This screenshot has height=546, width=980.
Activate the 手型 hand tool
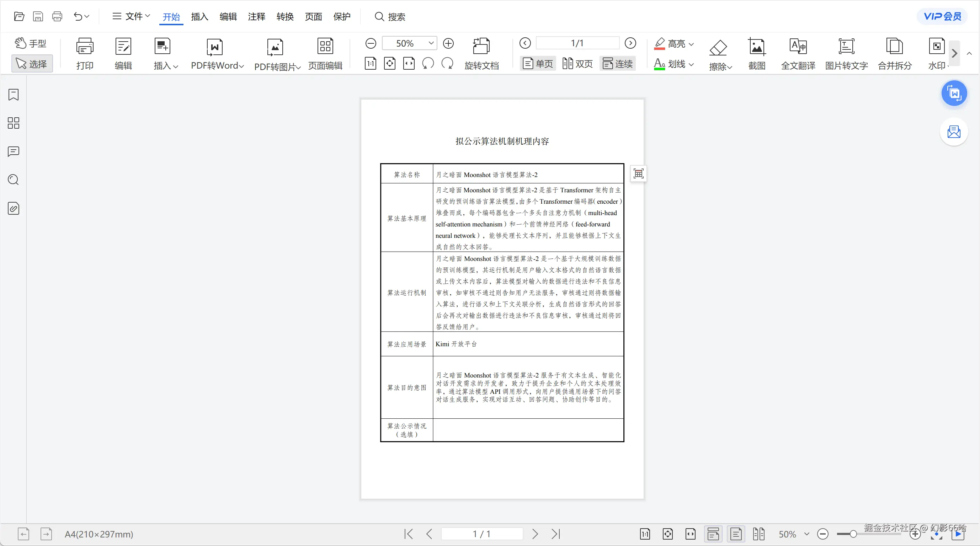[31, 43]
